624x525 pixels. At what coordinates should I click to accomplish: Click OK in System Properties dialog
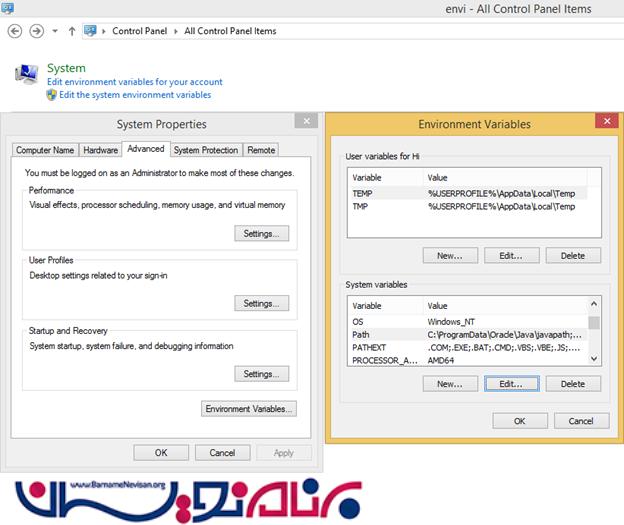161,453
